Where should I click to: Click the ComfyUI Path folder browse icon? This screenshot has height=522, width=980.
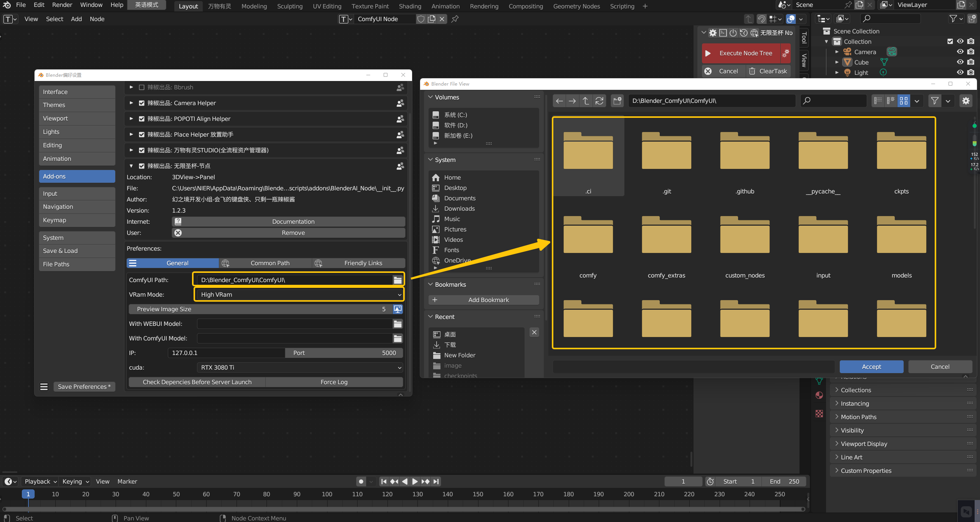(x=397, y=280)
